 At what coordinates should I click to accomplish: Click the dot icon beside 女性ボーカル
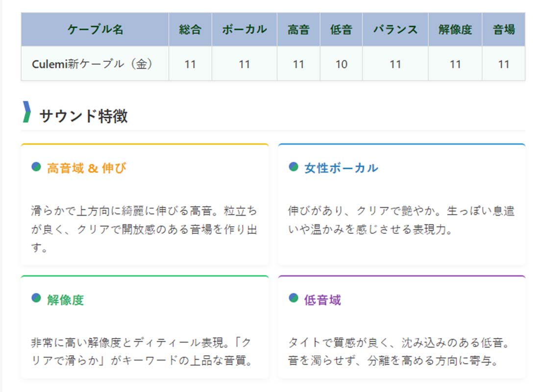[294, 167]
